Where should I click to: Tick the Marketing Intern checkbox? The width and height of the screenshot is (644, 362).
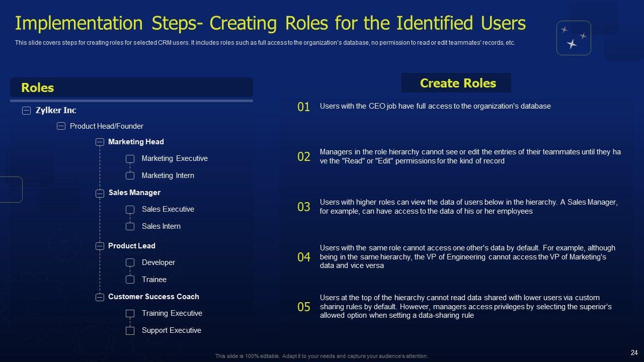(130, 176)
